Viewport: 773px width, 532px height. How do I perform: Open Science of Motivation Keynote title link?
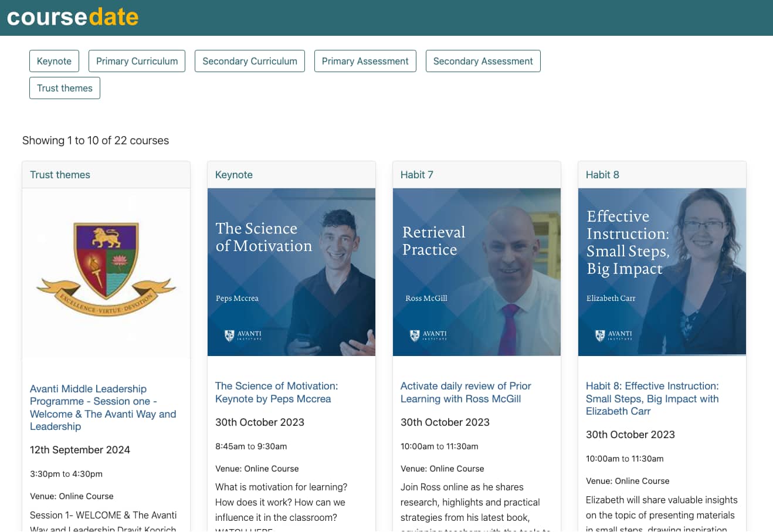pos(276,392)
